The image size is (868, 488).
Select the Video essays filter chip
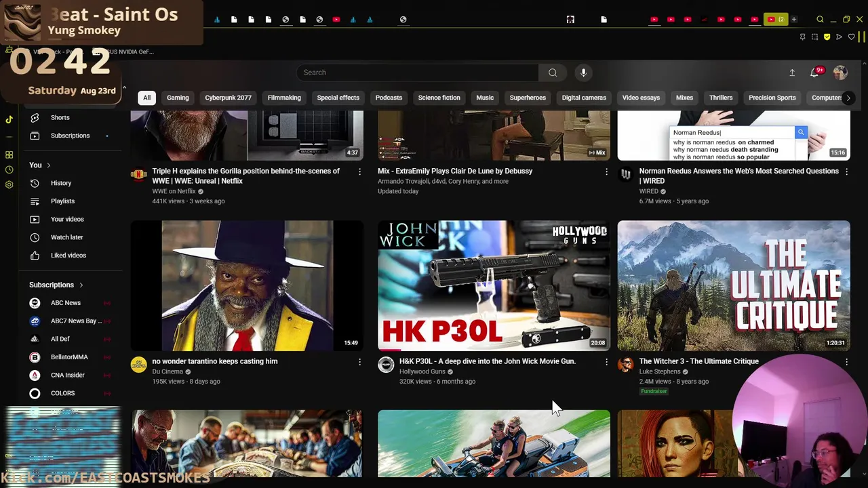[x=641, y=98]
